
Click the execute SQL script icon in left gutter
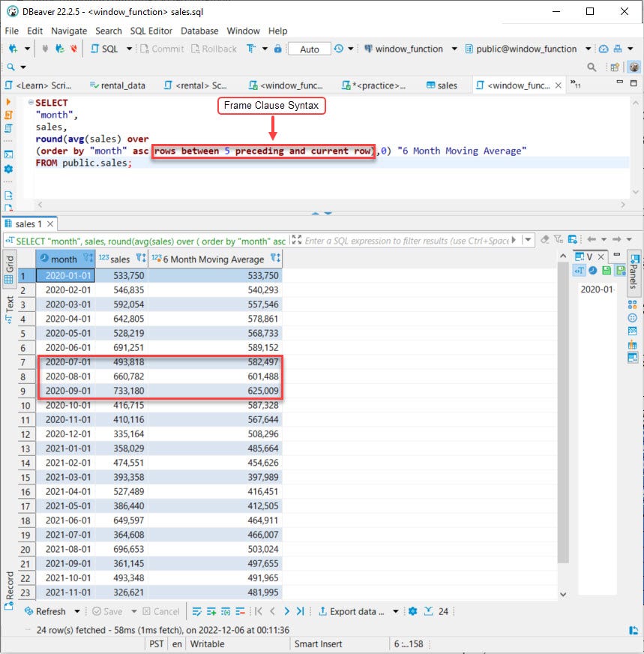(9, 115)
